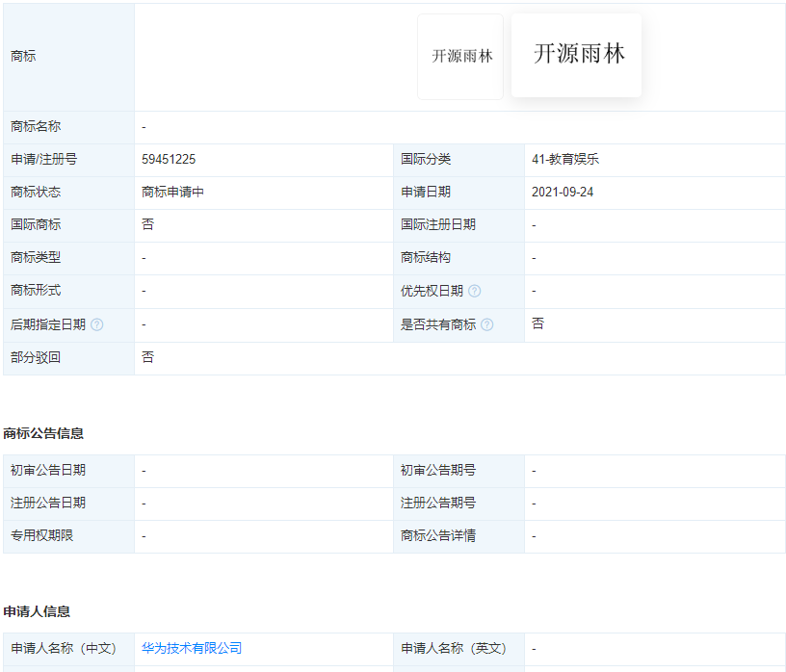Open the 华为技术有限公司 applicant link
Screen dimensions: 786x672
point(192,648)
